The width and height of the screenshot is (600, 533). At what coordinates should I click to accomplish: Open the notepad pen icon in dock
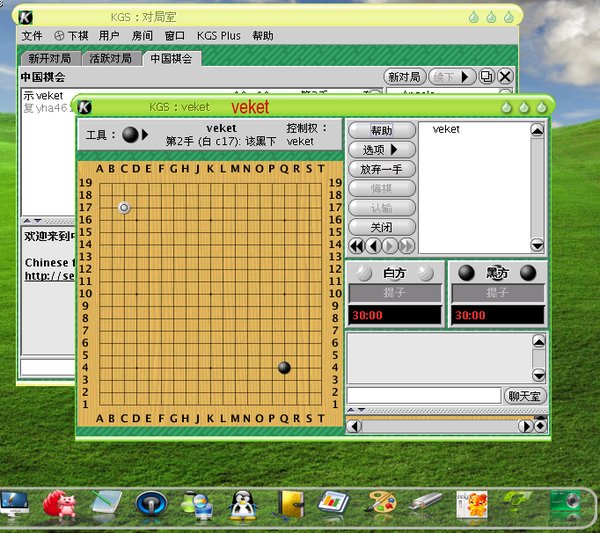[106, 505]
